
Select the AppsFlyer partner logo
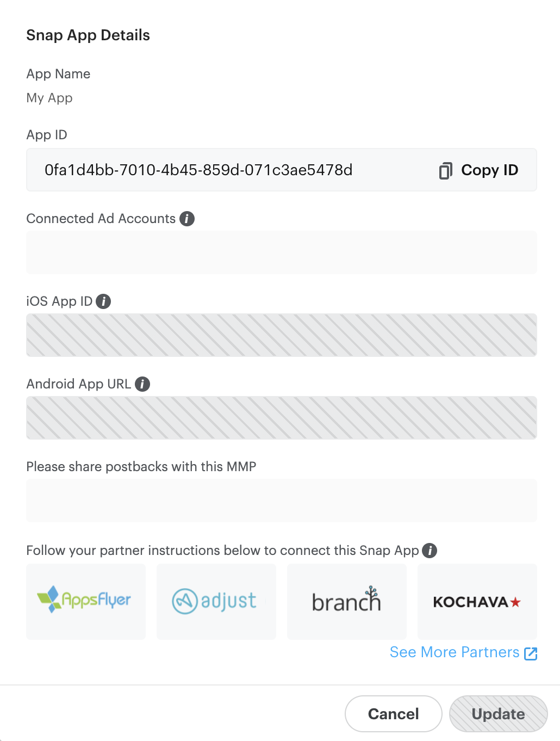(x=86, y=601)
